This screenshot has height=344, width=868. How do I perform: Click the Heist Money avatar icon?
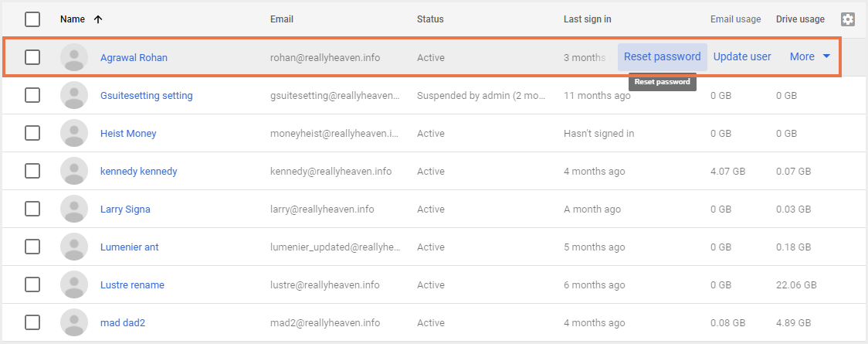(x=74, y=134)
